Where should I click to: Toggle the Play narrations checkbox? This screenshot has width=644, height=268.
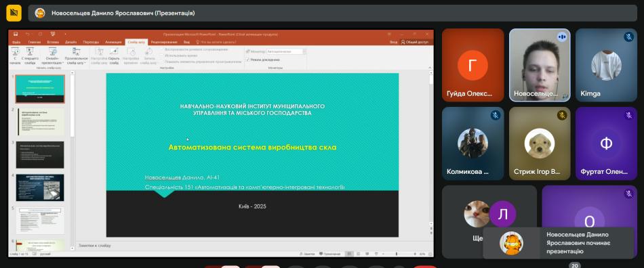coord(162,49)
